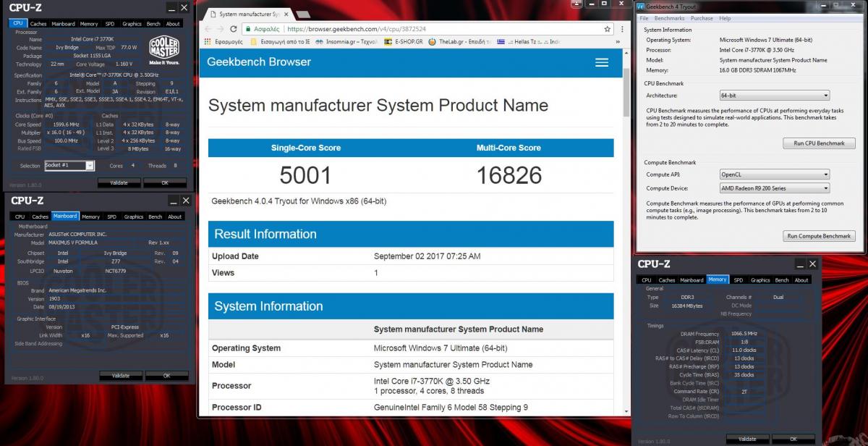
Task: Open the About tab in CPU-Z Memory window
Action: (801, 280)
